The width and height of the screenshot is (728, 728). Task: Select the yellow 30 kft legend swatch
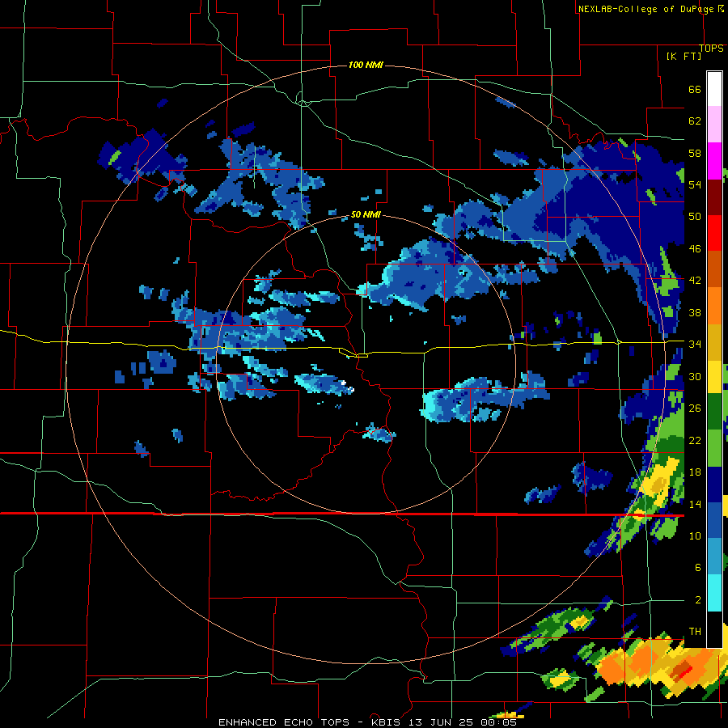(714, 376)
